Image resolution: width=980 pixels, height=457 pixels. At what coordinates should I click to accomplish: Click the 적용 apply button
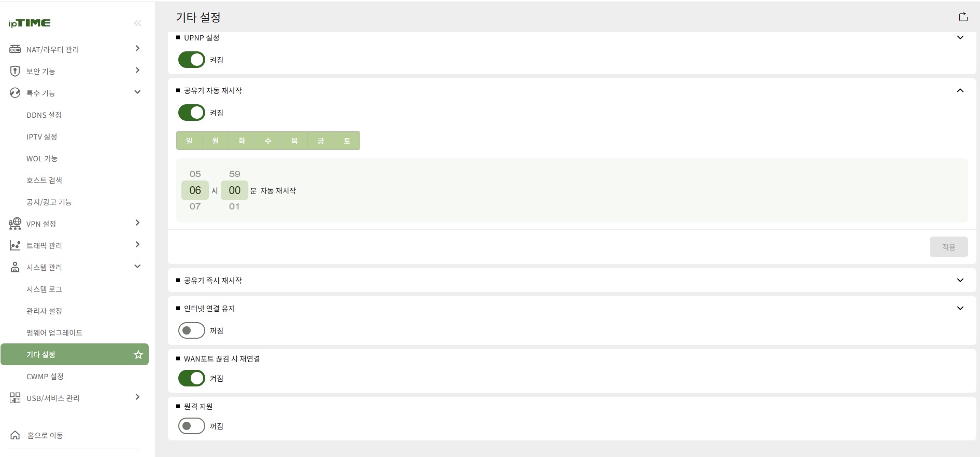click(x=948, y=247)
